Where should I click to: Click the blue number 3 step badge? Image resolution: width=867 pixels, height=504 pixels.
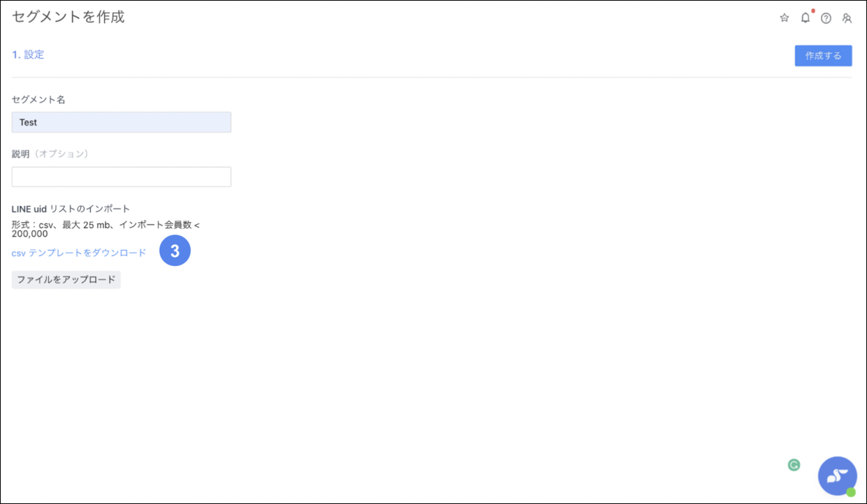point(175,251)
